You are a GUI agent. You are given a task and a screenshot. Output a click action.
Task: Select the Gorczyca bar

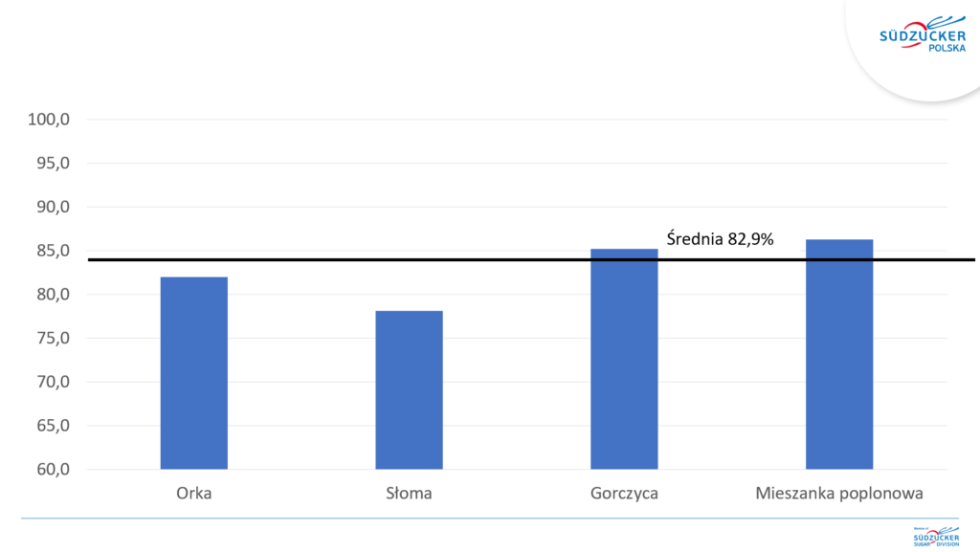tap(624, 359)
